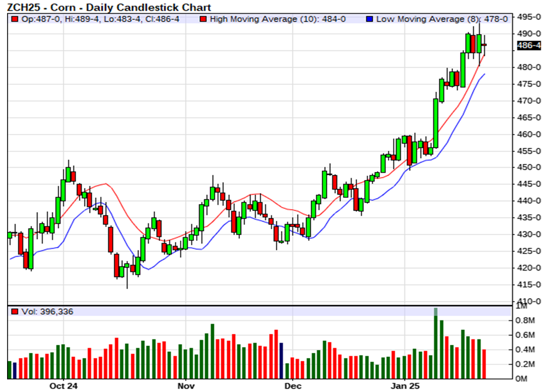Select the last red volume bar
The image size is (547, 392).
click(484, 364)
